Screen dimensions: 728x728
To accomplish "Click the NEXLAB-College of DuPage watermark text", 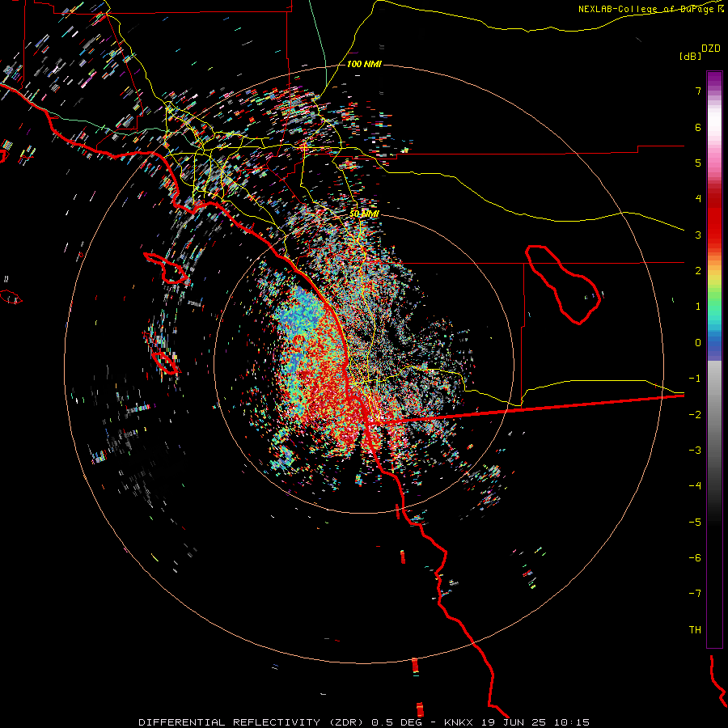I will 650,9.
